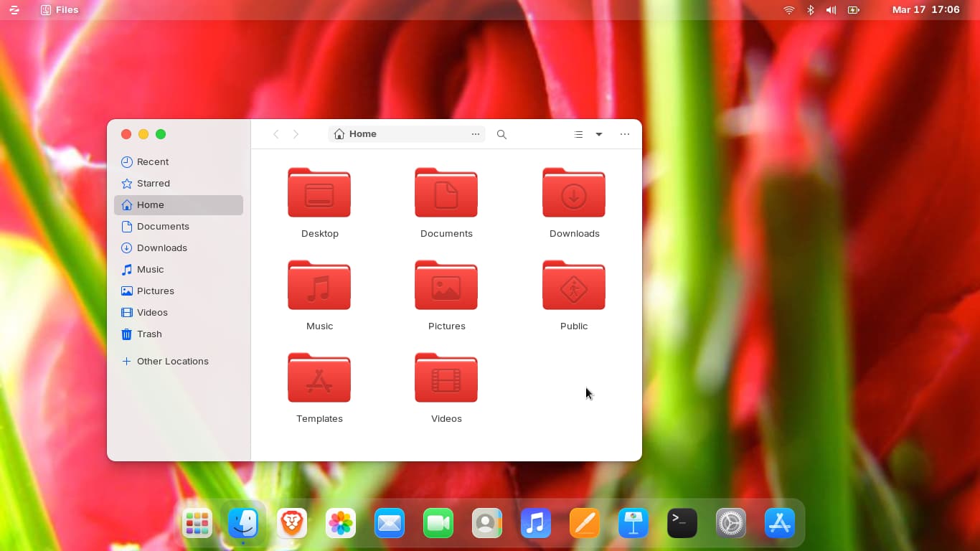Click the back navigation arrow
980x551 pixels.
[x=276, y=134]
